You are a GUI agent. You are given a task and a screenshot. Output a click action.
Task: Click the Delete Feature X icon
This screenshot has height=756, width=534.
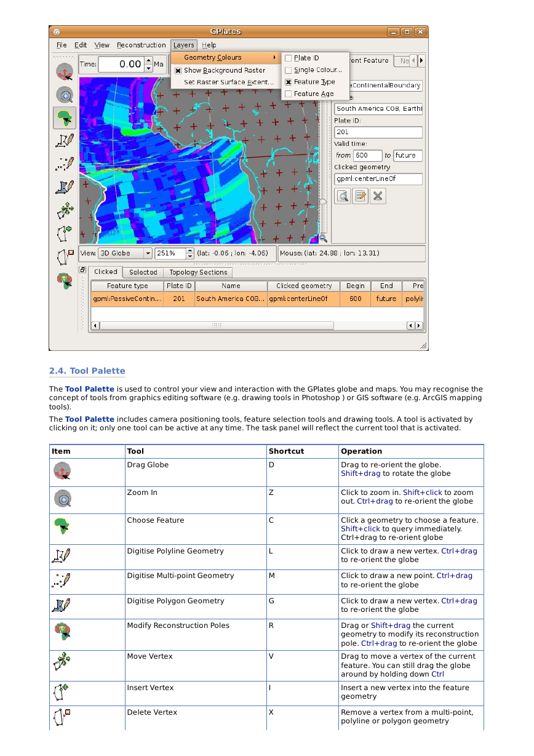click(378, 196)
